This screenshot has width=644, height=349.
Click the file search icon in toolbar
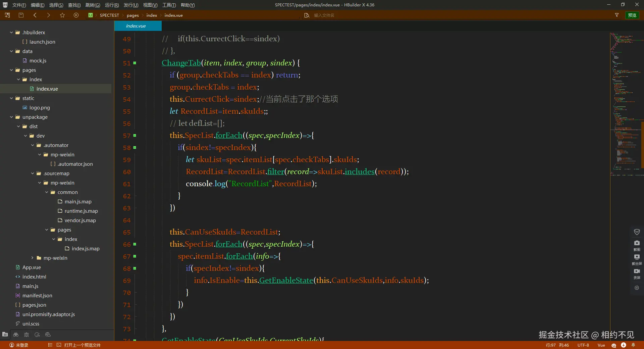point(307,15)
